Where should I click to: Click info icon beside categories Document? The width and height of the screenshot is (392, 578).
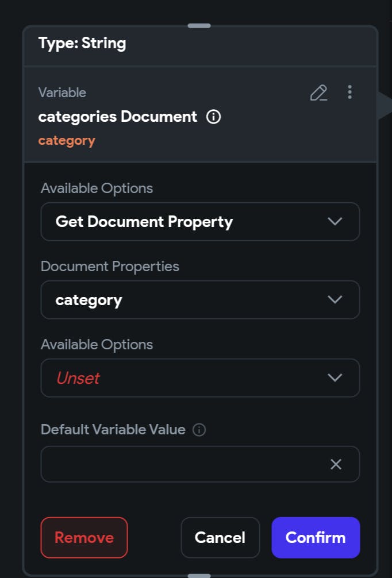pyautogui.click(x=213, y=117)
